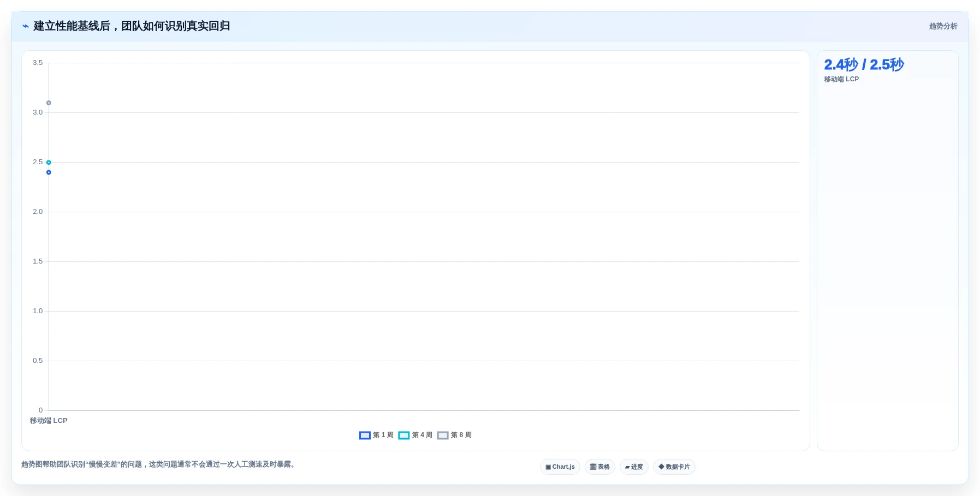Click the footnote text about 趋势图
Image resolution: width=980 pixels, height=496 pixels.
pyautogui.click(x=159, y=464)
